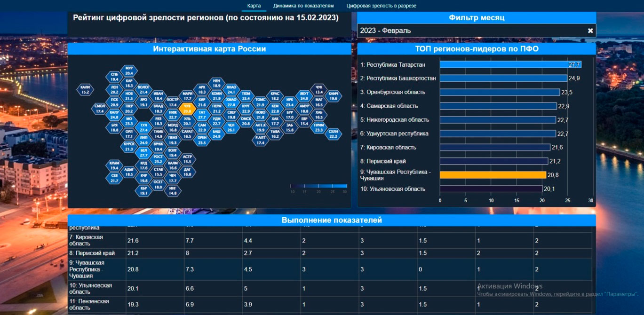
Task: Select the TAT 27.7 hexagon tile
Action: click(202, 115)
